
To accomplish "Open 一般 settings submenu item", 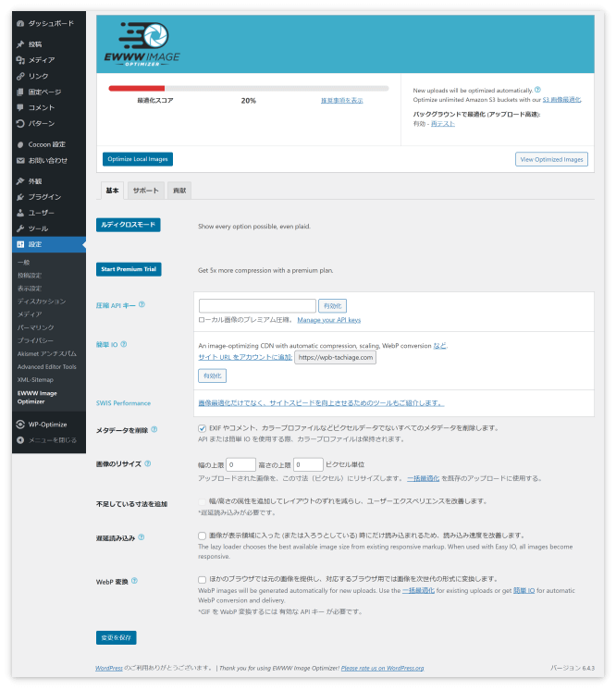I will point(24,263).
